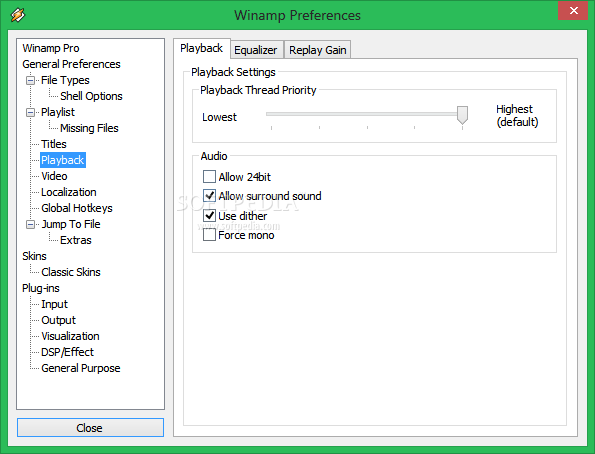Click the Playback Thread Priority slider thumb
The width and height of the screenshot is (595, 454).
tap(462, 115)
